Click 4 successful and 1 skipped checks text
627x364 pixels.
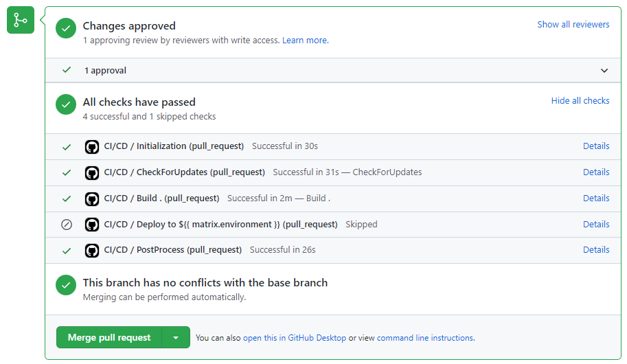pyautogui.click(x=149, y=116)
